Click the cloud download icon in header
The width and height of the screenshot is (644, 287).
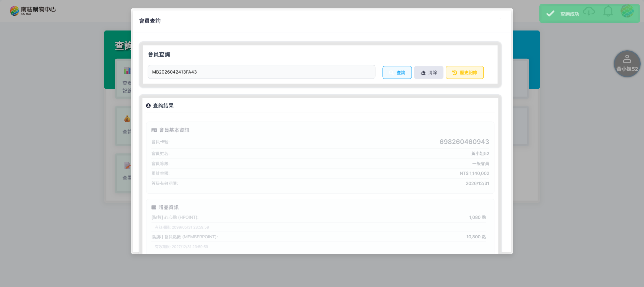[x=589, y=11]
